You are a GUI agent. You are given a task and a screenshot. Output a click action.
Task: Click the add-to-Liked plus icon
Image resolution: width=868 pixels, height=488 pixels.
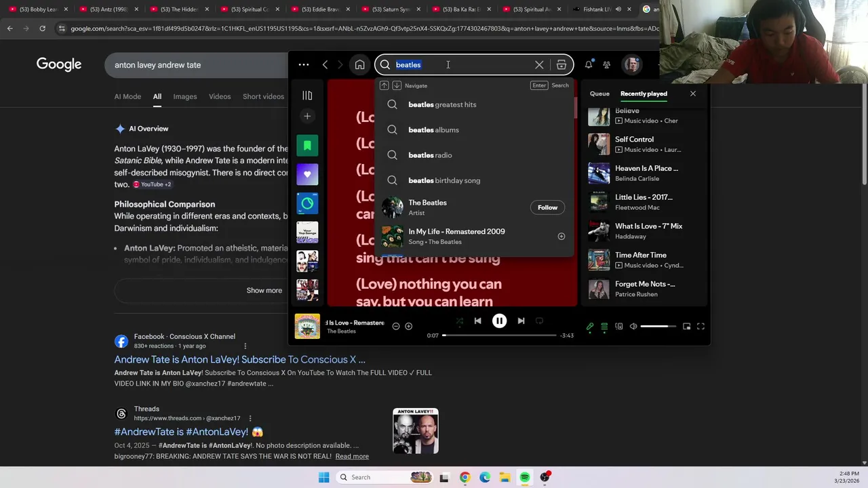coord(408,327)
